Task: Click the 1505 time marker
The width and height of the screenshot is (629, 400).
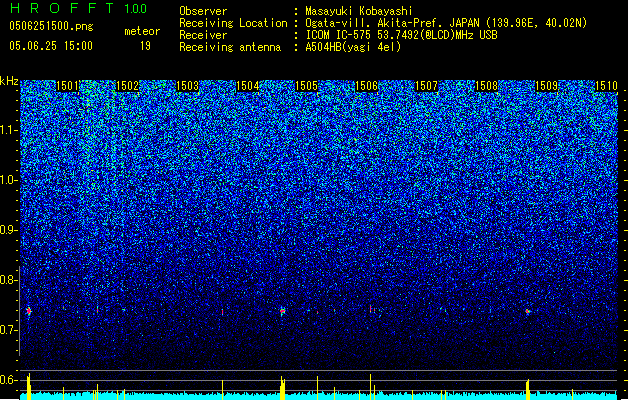Action: 306,86
